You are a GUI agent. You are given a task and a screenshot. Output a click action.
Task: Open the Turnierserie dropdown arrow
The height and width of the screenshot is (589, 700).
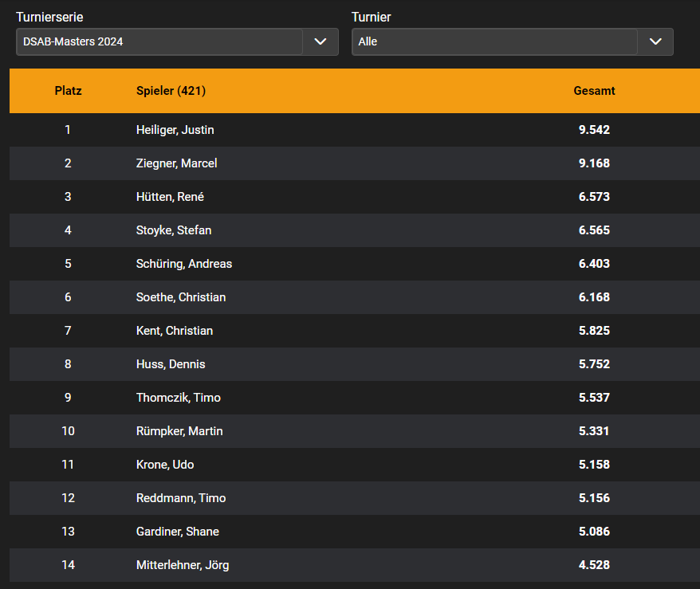pos(320,41)
